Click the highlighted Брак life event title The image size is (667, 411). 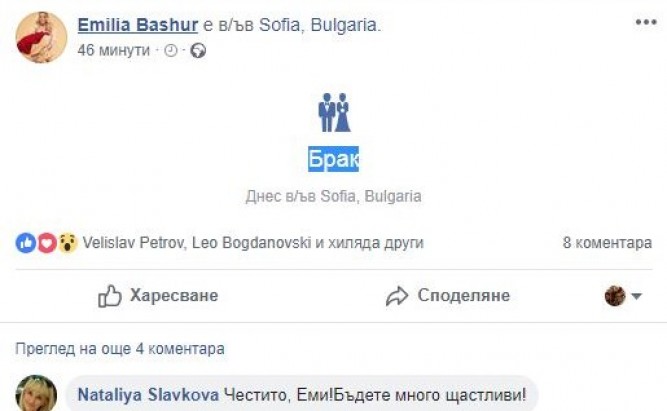333,159
